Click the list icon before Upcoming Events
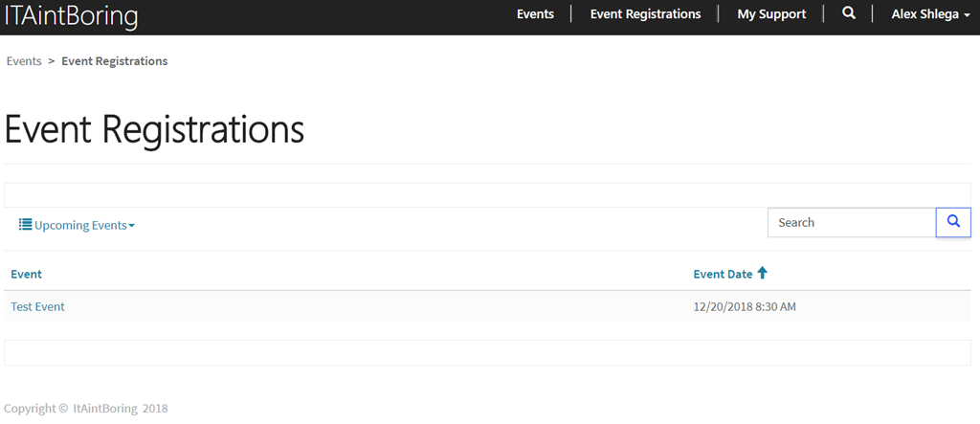The height and width of the screenshot is (424, 980). pos(25,225)
